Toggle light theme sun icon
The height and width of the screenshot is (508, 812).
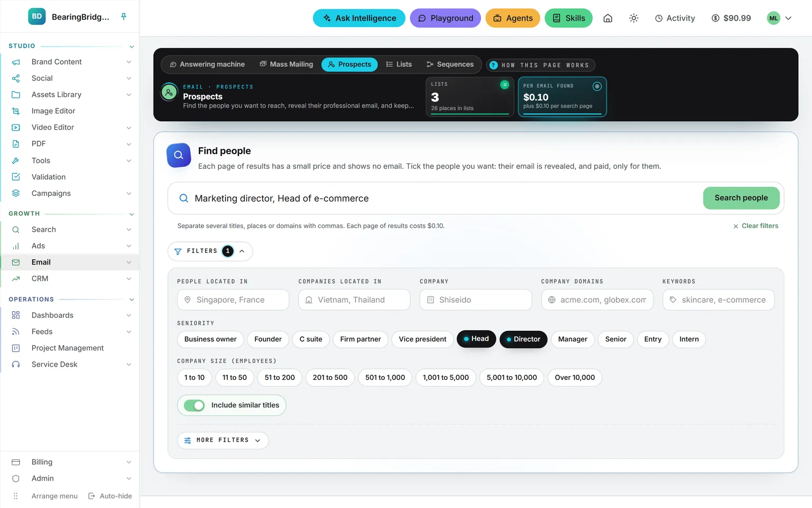point(634,18)
